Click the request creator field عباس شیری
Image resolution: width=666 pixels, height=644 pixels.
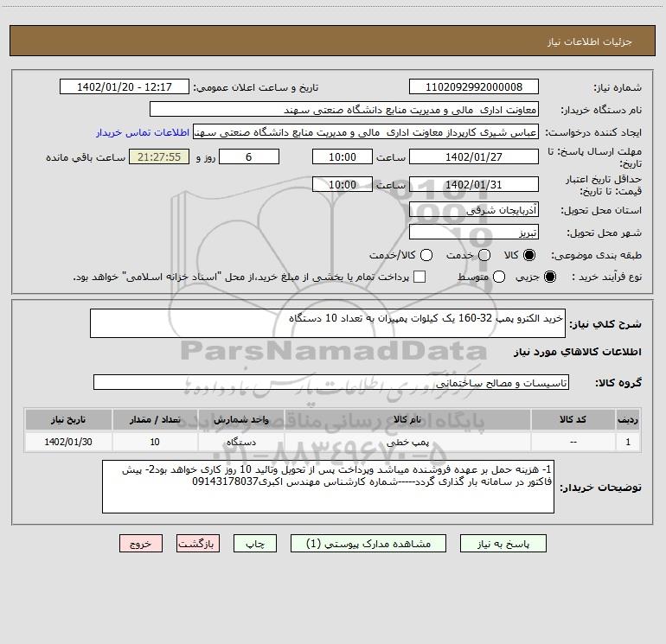click(x=366, y=132)
